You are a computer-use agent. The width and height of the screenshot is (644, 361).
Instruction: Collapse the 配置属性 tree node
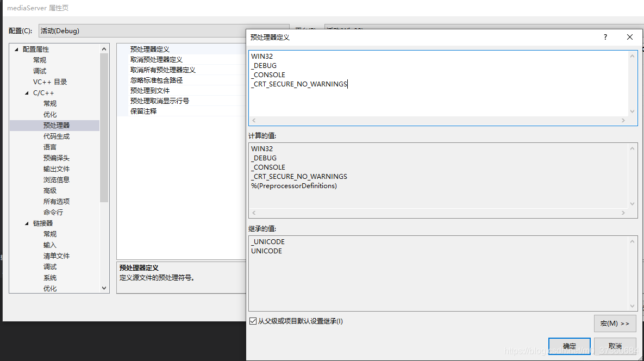(x=16, y=49)
